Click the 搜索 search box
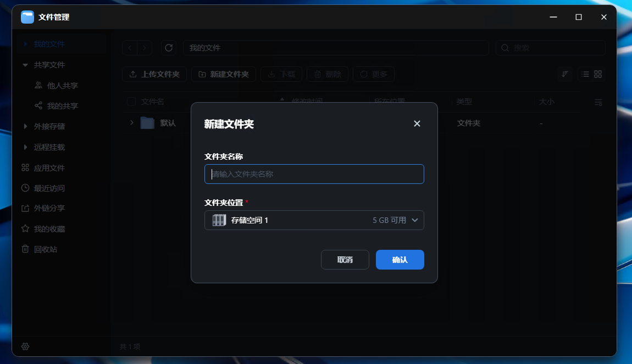Image resolution: width=632 pixels, height=364 pixels. point(550,48)
